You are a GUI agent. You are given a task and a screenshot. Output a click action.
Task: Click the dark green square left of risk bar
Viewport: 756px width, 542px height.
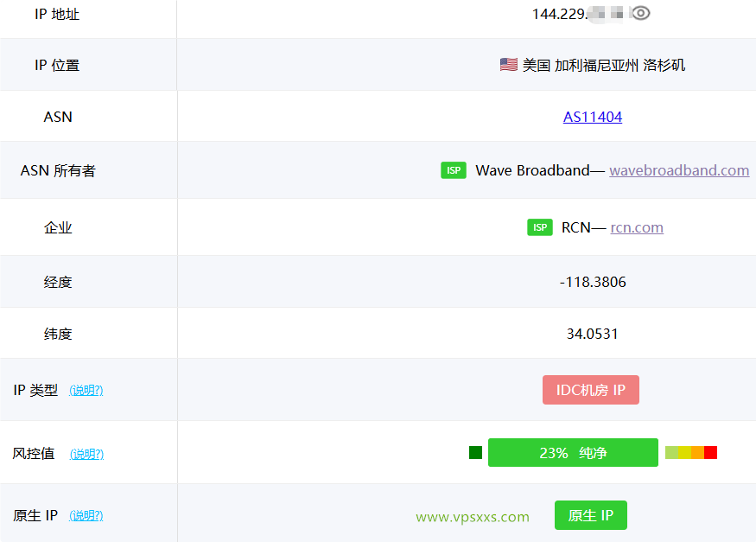pos(475,452)
